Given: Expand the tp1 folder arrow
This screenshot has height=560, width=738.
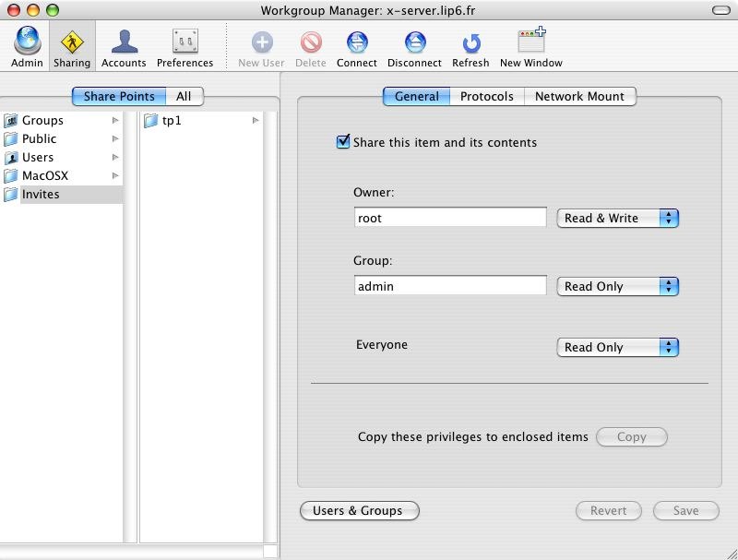Looking at the screenshot, I should [256, 120].
